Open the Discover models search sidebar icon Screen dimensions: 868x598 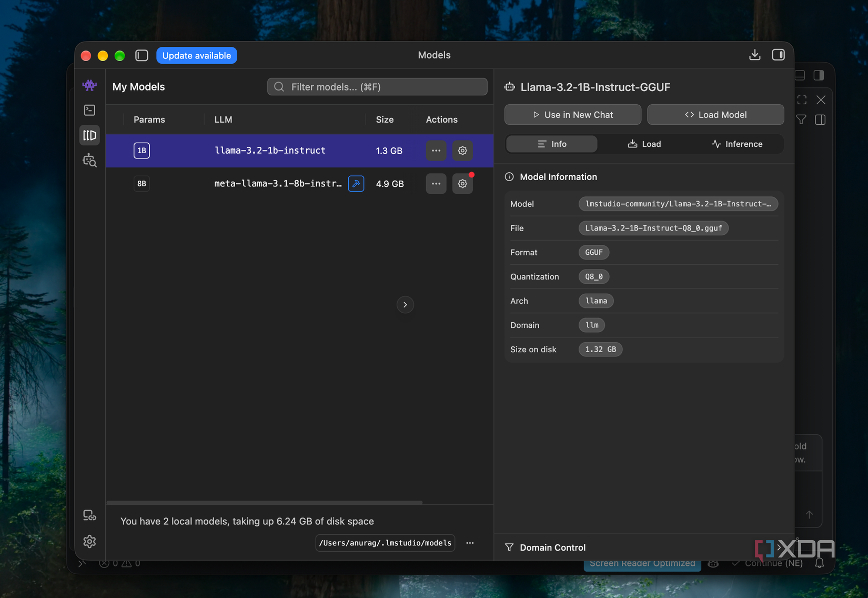pyautogui.click(x=89, y=161)
